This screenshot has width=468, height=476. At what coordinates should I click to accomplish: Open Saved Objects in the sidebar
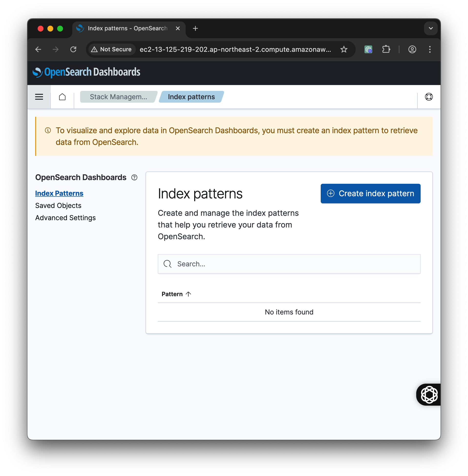coord(58,206)
